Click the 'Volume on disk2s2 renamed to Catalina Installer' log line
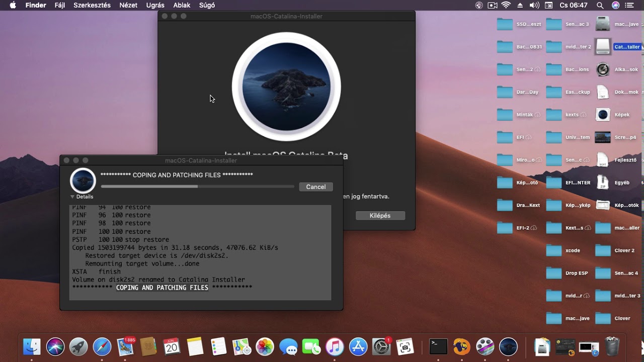This screenshot has height=362, width=644. click(x=158, y=280)
